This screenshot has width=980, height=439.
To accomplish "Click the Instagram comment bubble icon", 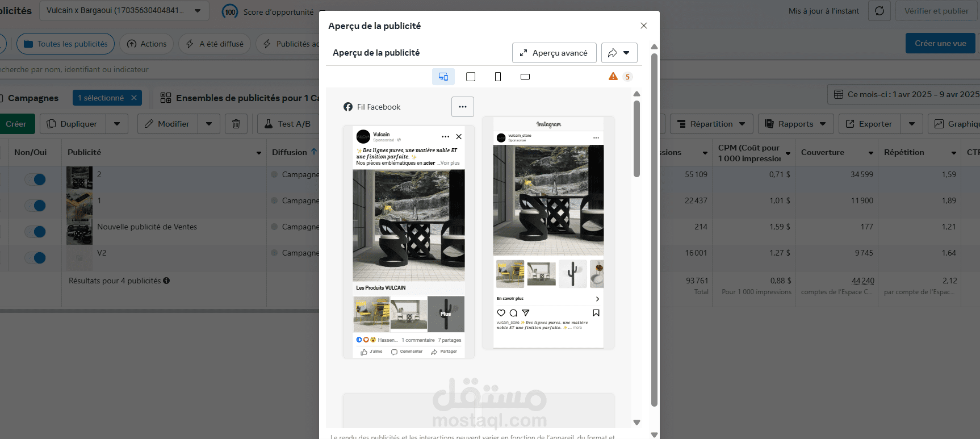I will (513, 313).
